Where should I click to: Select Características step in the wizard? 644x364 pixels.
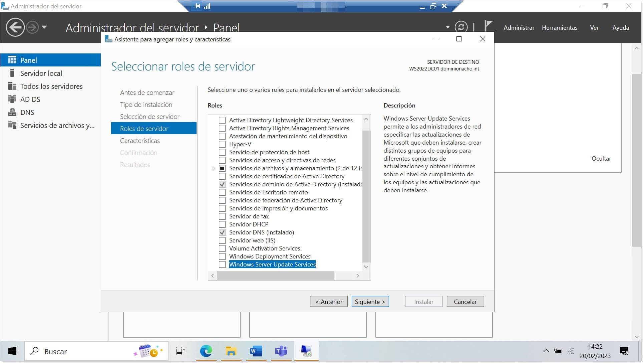(140, 140)
